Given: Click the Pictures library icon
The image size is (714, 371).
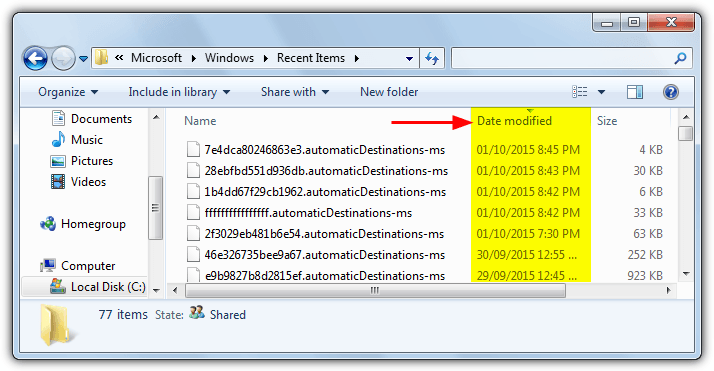Looking at the screenshot, I should tap(58, 161).
